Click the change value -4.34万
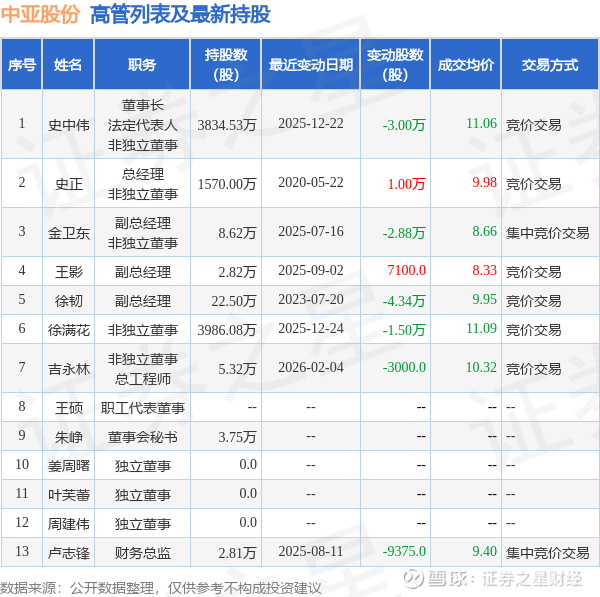600x597 pixels. point(404,301)
